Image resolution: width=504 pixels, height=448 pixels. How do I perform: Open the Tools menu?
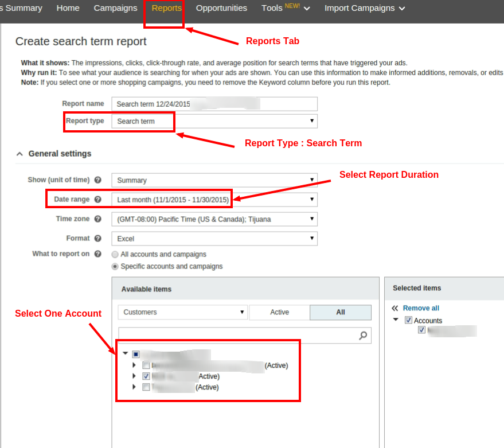coord(286,8)
